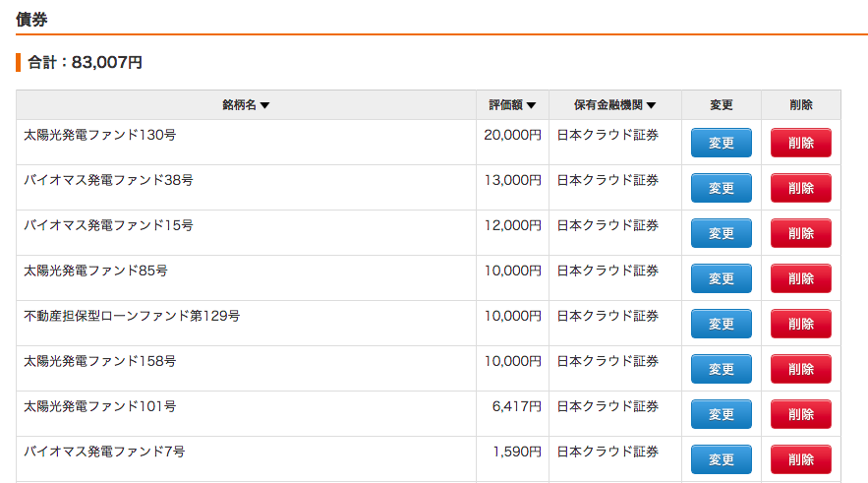
Task: Select the 太陽光発電ファンド130号 name cell
Action: [247, 143]
